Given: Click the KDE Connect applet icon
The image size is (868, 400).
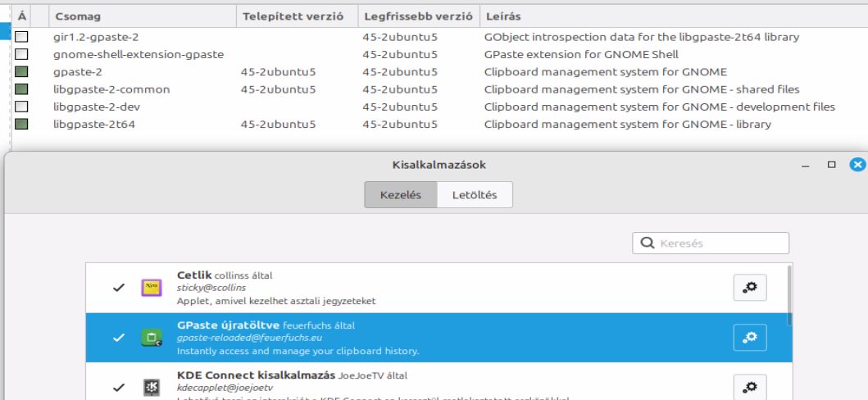Looking at the screenshot, I should click(x=151, y=387).
